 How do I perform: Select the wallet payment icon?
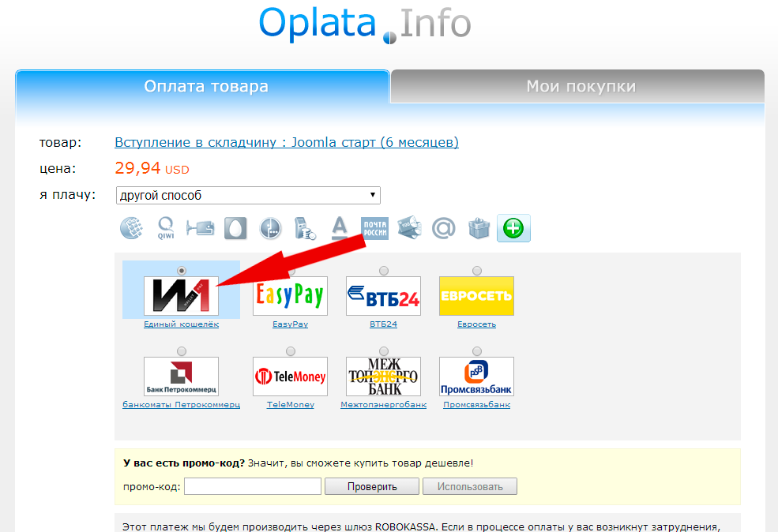click(201, 228)
